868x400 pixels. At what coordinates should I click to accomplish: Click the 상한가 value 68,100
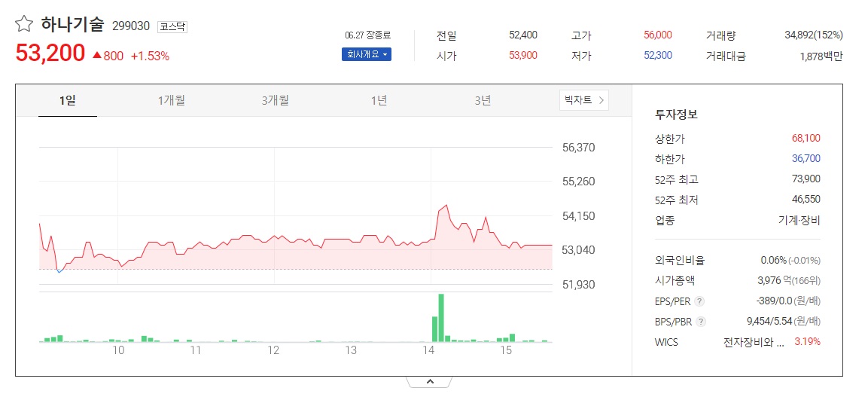coord(806,138)
